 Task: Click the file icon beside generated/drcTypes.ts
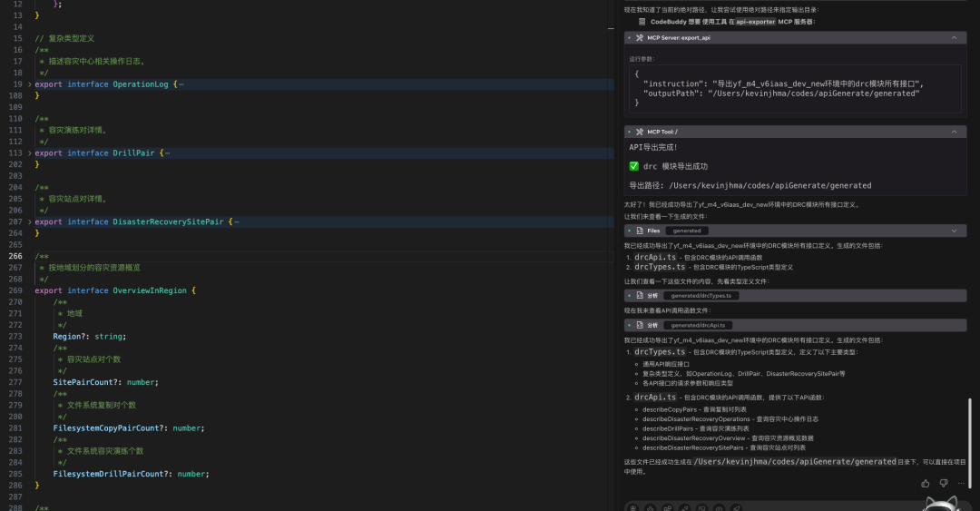pos(639,295)
